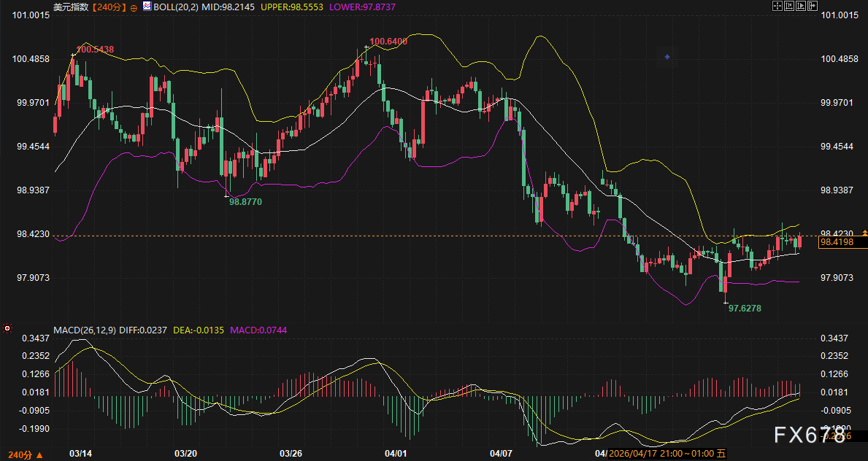
Task: Open the BOLL indicator chart icon
Action: (x=147, y=6)
